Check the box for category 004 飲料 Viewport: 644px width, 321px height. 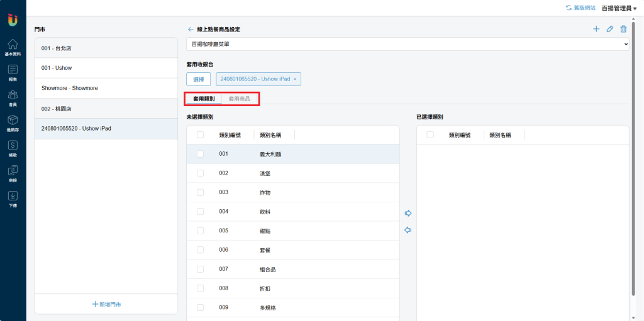coord(200,212)
